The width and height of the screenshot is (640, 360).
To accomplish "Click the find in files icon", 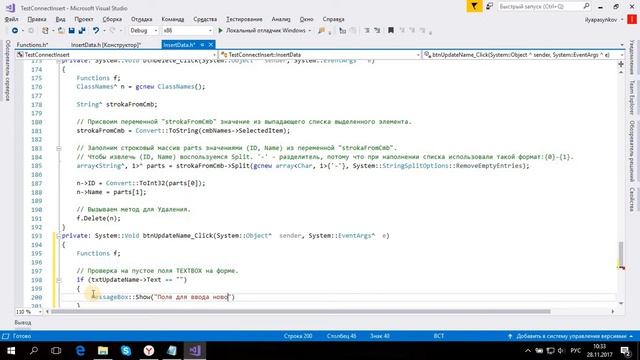I will 322,31.
